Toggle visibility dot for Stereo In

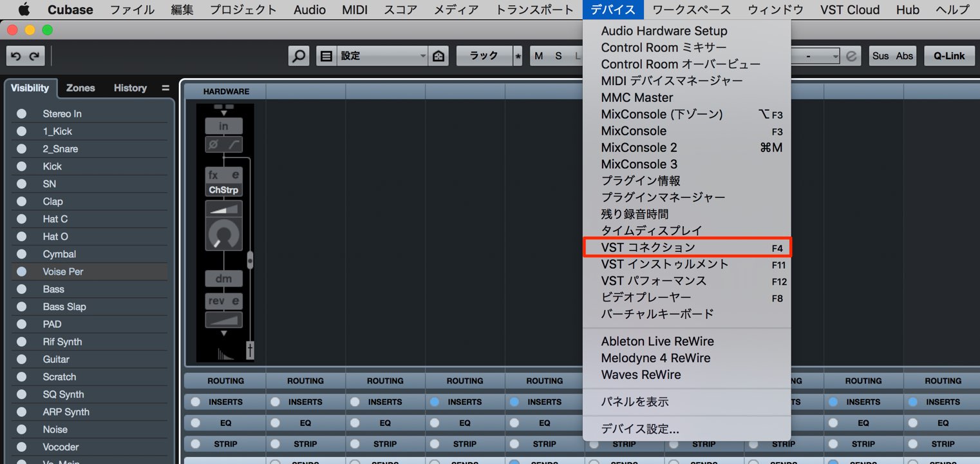click(x=22, y=113)
